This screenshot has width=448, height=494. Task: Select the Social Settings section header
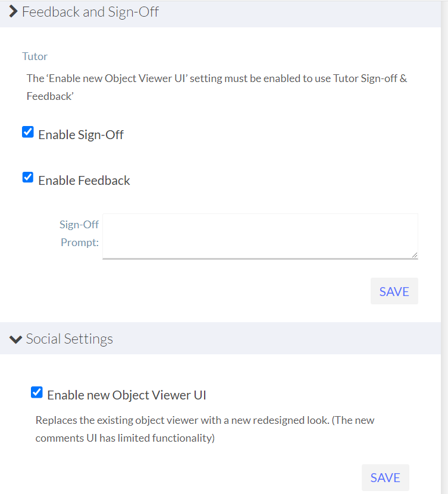[x=69, y=338]
